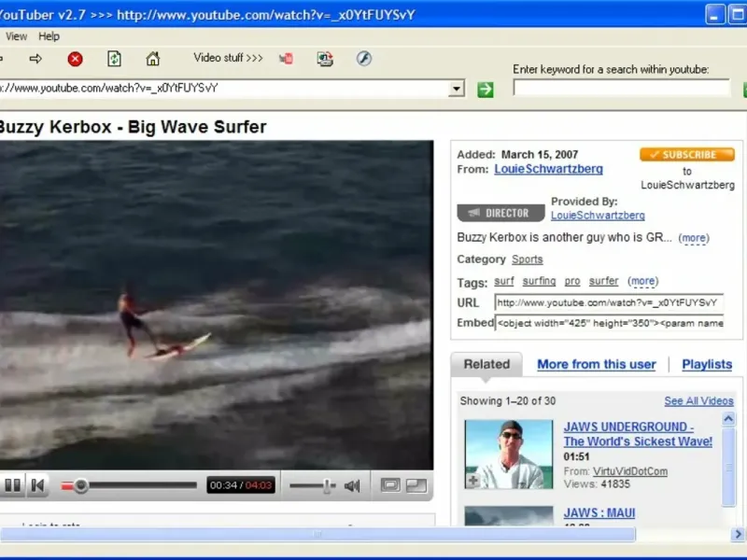Click the 'Views: 41835' text

[x=597, y=483]
